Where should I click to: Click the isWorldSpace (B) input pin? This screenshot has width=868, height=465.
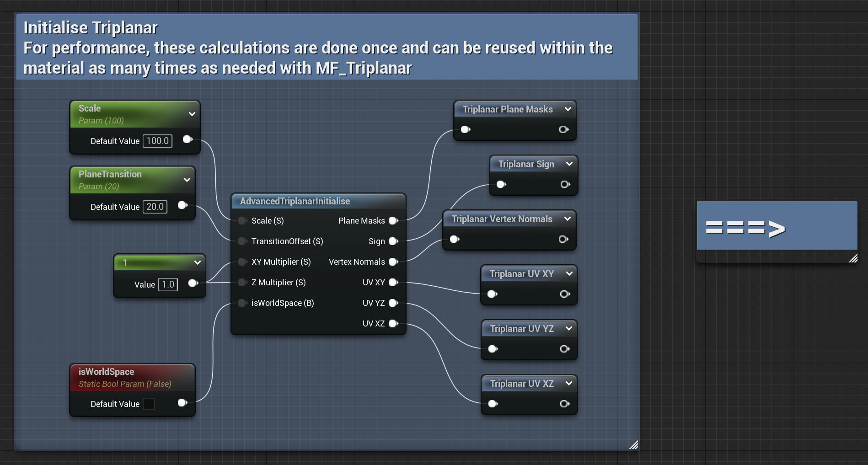[242, 303]
